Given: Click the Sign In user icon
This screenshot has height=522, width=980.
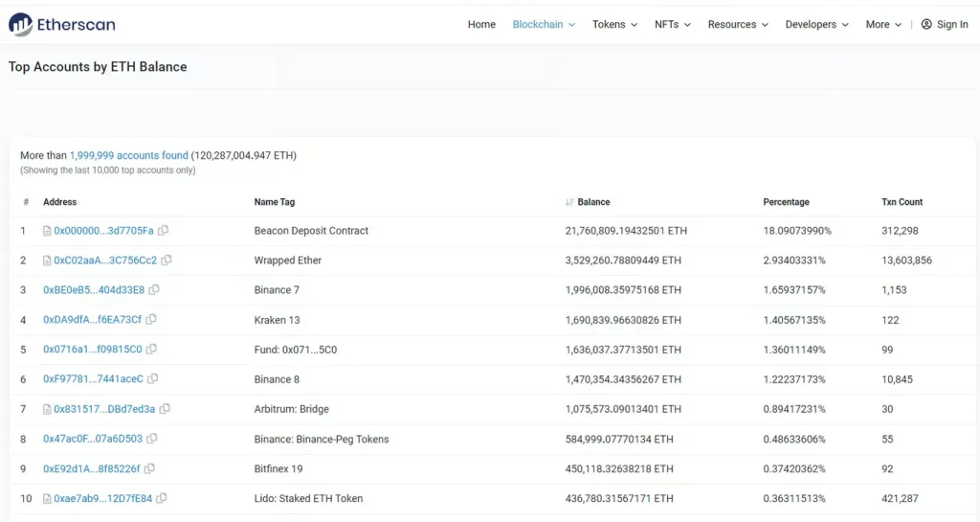Looking at the screenshot, I should click(926, 24).
